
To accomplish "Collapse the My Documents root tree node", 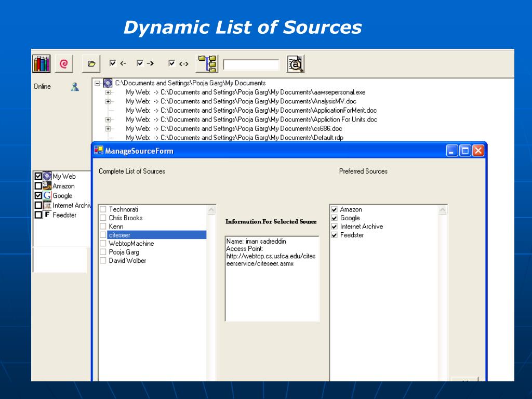I will 97,83.
